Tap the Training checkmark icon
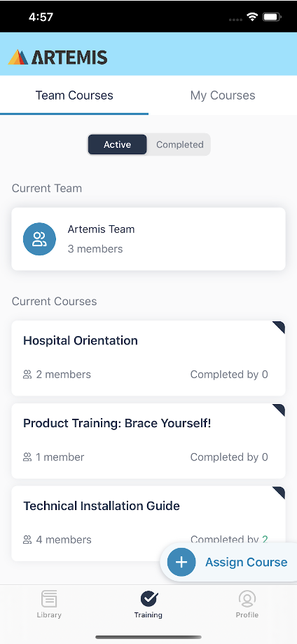Viewport: 297px width, 644px height. pyautogui.click(x=149, y=599)
